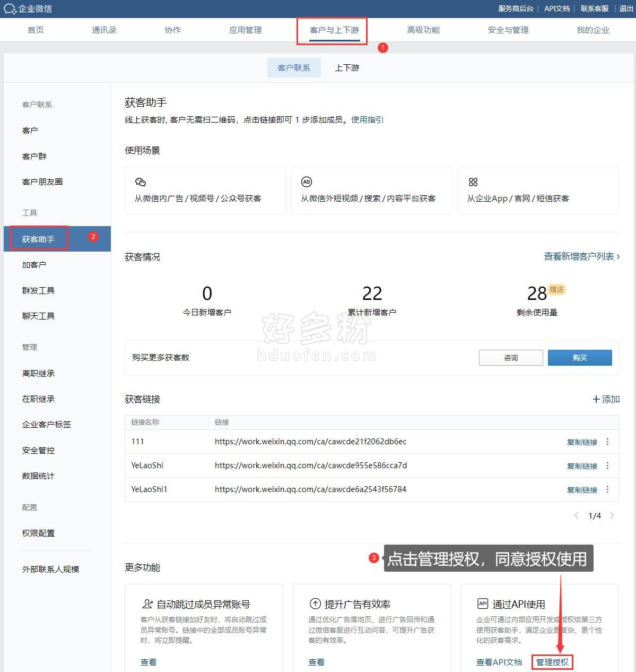Select 客户联系 sub-tab
This screenshot has height=672, width=636.
point(294,68)
